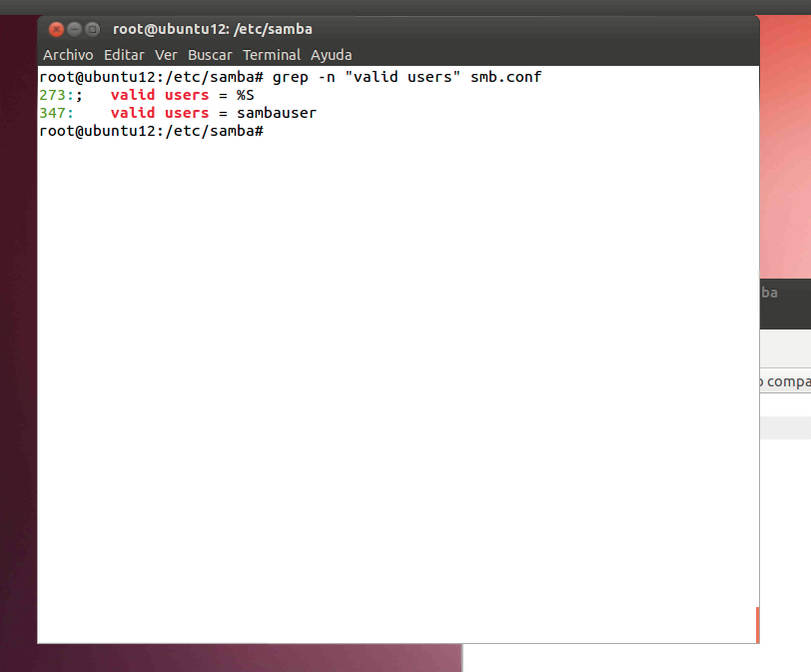Click smb.conf in the grep command
Image resolution: width=811 pixels, height=672 pixels.
click(505, 77)
